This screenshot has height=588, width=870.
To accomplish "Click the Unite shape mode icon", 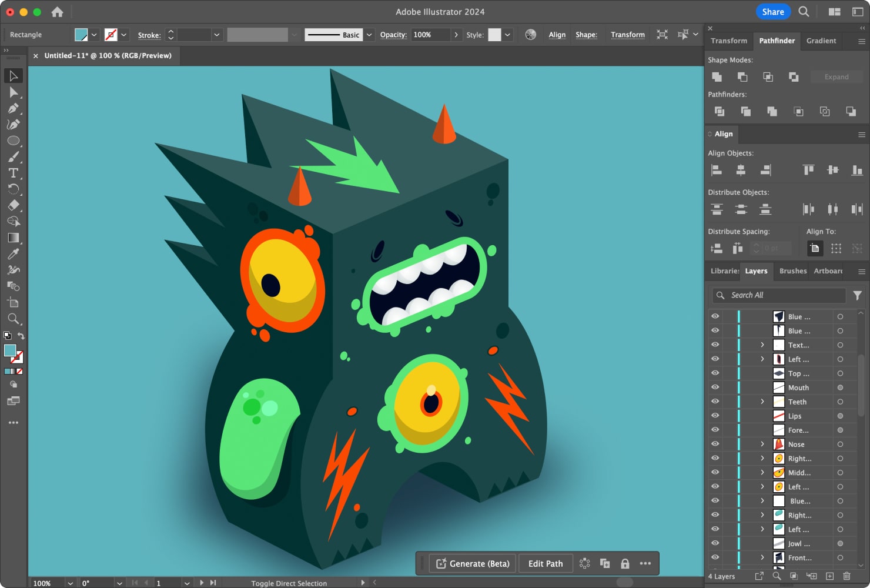I will (x=717, y=77).
